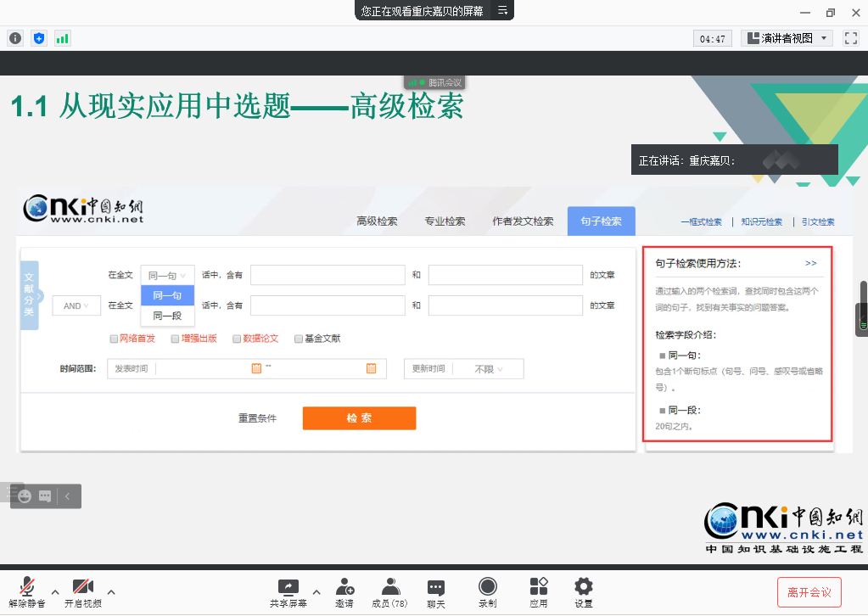Open the Apps (应用) icon

click(538, 586)
